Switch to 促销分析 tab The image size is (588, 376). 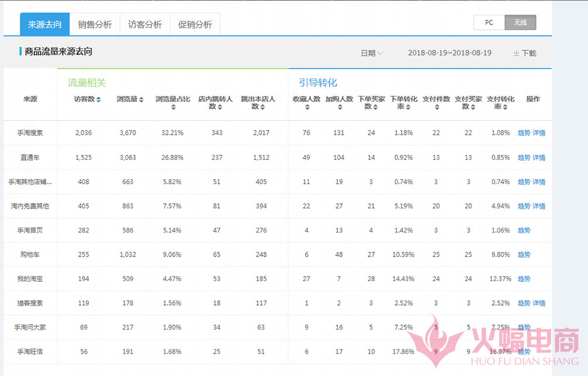coord(195,25)
